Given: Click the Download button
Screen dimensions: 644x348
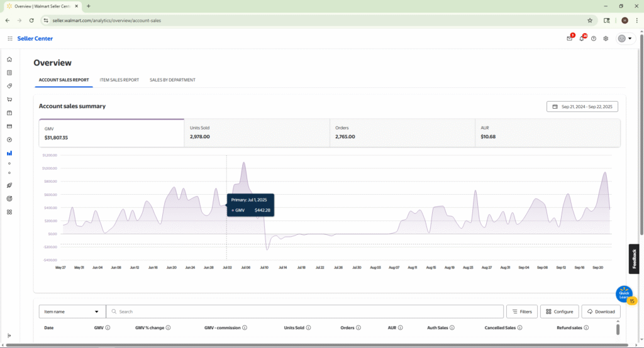Looking at the screenshot, I should pyautogui.click(x=601, y=312).
